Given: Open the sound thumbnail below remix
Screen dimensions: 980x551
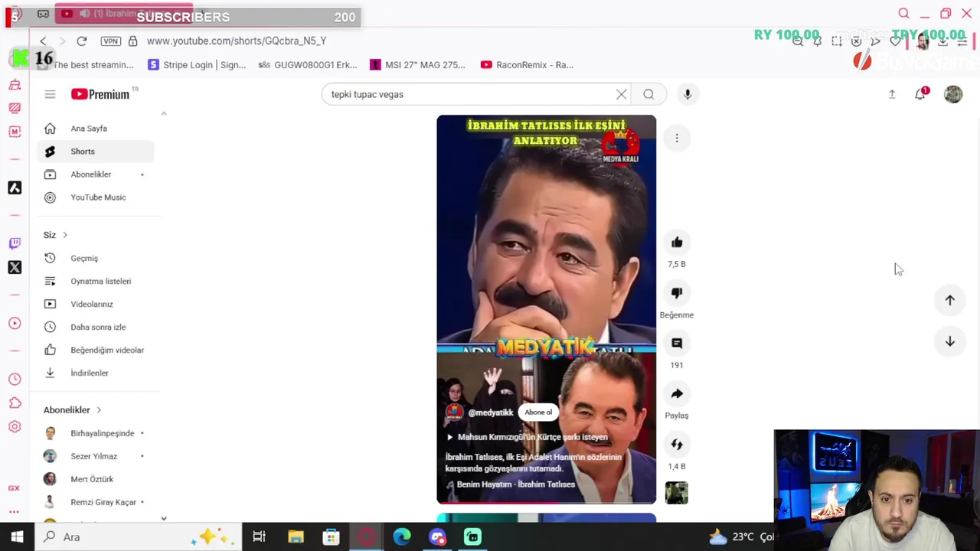Looking at the screenshot, I should [x=677, y=493].
